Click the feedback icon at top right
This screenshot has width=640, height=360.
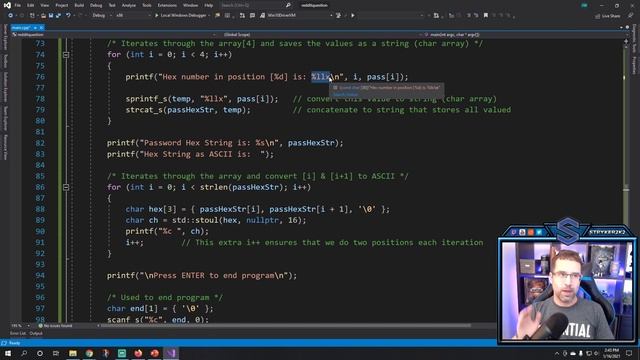pos(631,16)
